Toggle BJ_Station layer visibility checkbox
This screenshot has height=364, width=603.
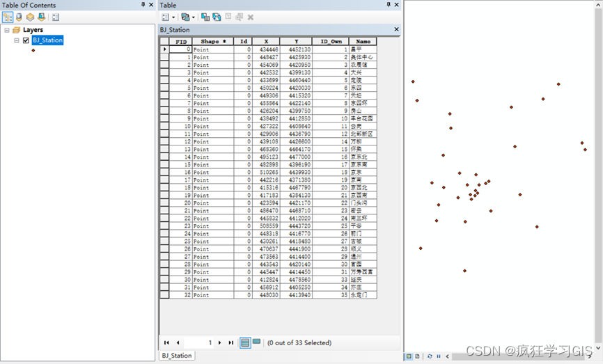tap(26, 40)
